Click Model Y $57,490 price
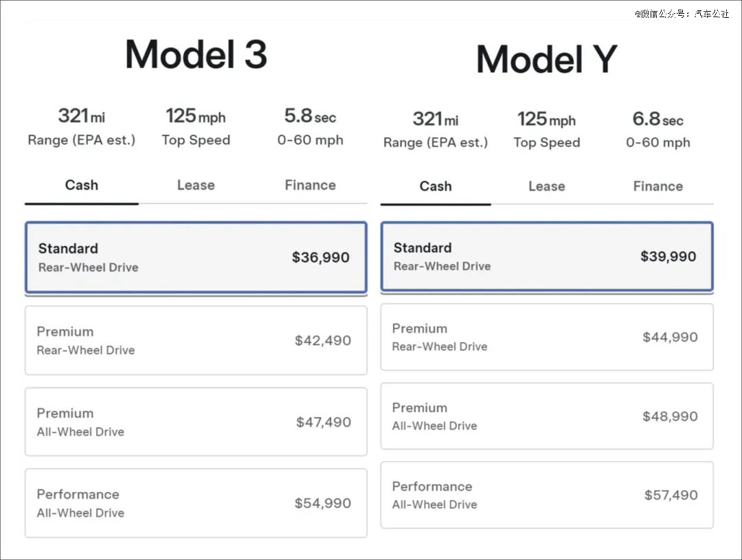Screen dimensions: 742x560 (x=671, y=495)
